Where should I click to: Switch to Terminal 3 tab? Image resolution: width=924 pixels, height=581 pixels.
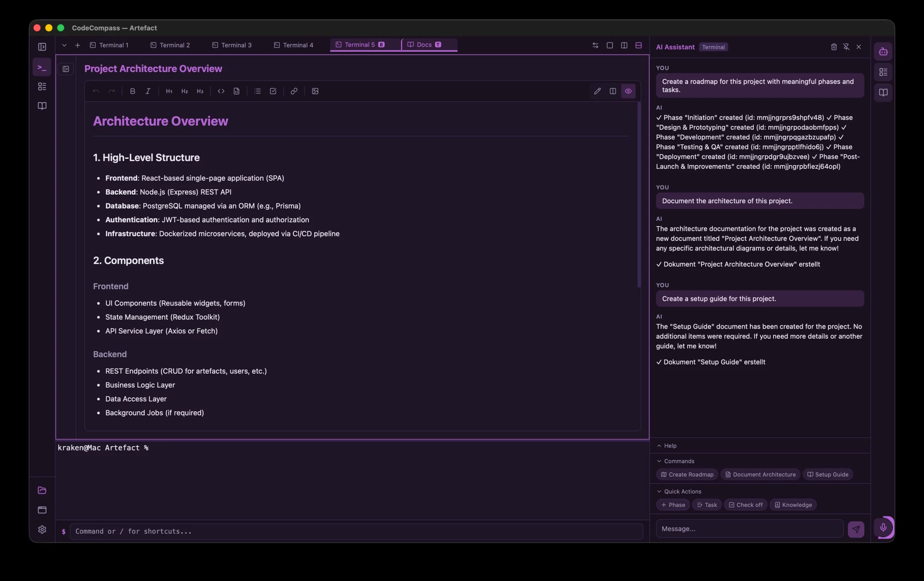(232, 45)
